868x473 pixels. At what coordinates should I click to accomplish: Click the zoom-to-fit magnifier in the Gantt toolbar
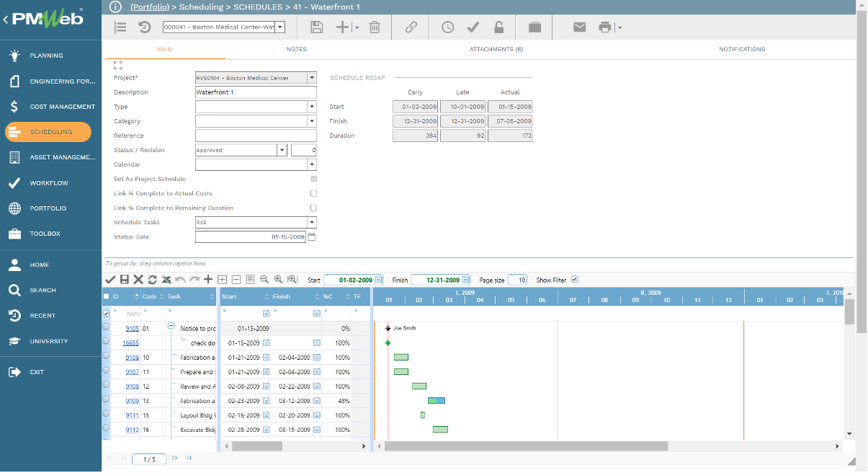click(x=292, y=280)
